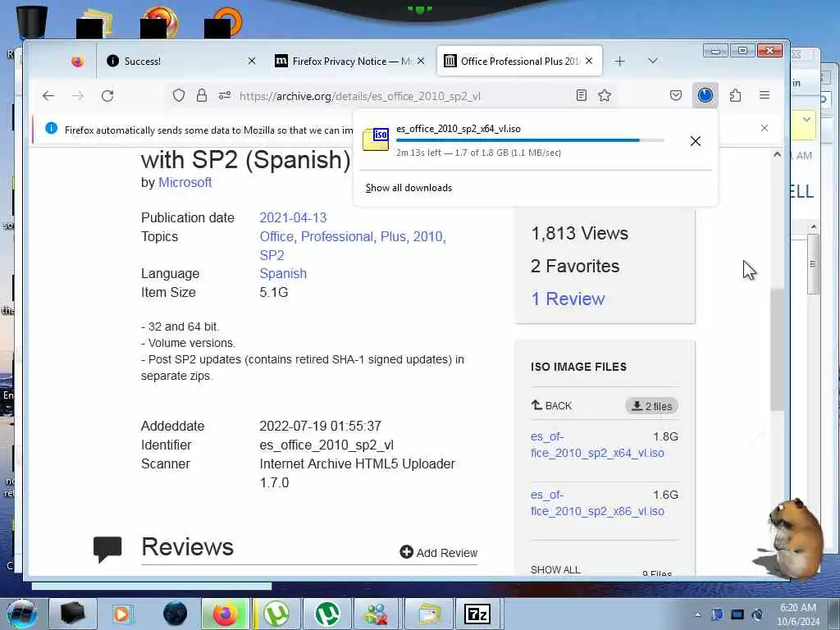Open publication date 2021-04-13 link
Screen dimensions: 840x630
pyautogui.click(x=293, y=217)
